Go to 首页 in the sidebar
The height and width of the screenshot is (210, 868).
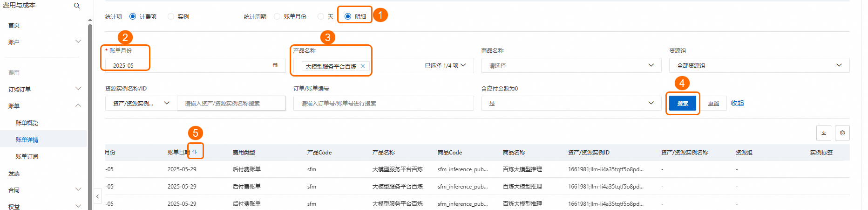coord(14,25)
